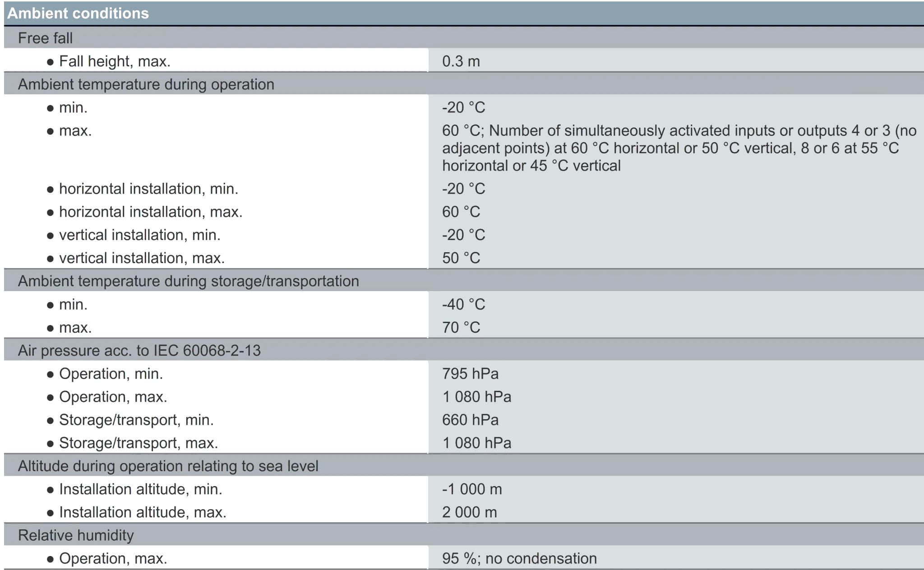The width and height of the screenshot is (924, 570).
Task: Click the 'Operation, min.' air pressure label
Action: click(111, 374)
